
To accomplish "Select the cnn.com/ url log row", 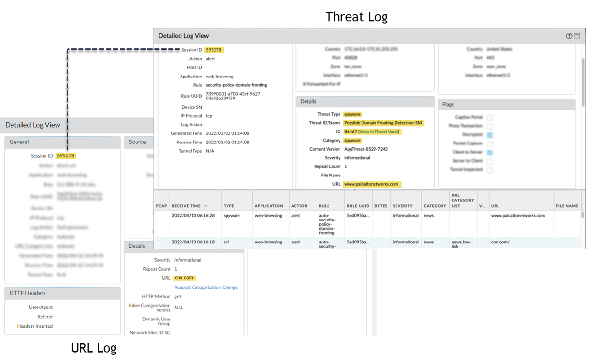I will click(x=335, y=242).
